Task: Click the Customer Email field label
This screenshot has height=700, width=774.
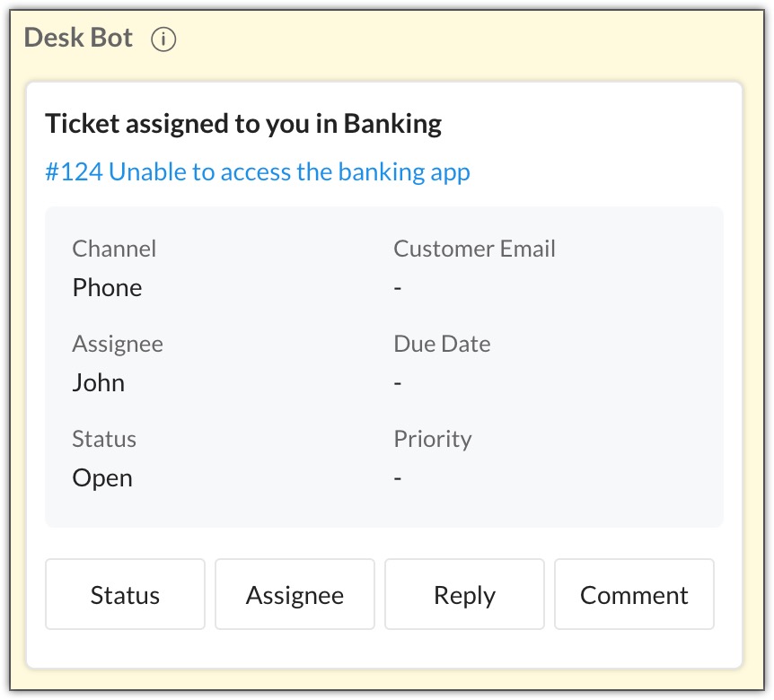Action: click(474, 248)
